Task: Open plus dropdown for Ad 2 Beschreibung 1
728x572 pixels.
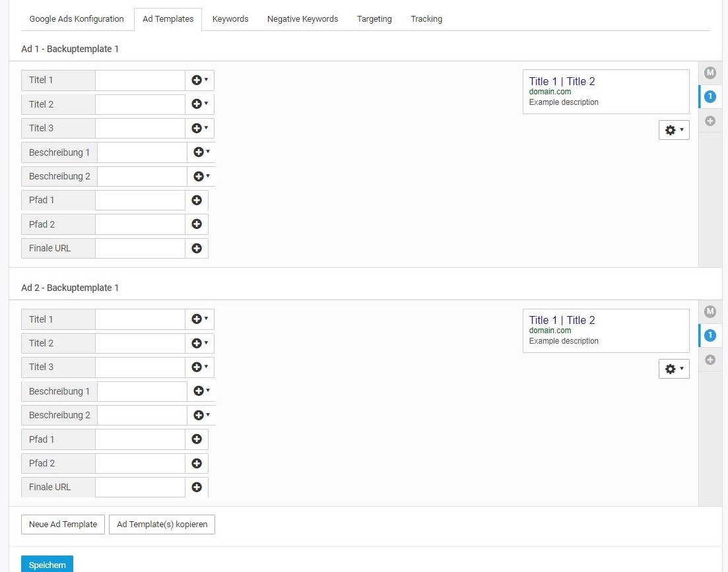Action: coord(201,391)
